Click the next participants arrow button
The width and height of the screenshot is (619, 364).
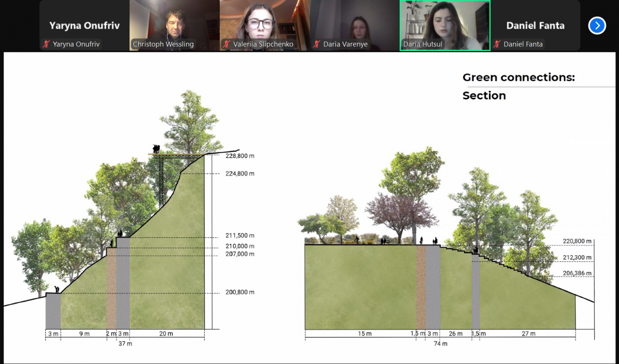tap(597, 25)
